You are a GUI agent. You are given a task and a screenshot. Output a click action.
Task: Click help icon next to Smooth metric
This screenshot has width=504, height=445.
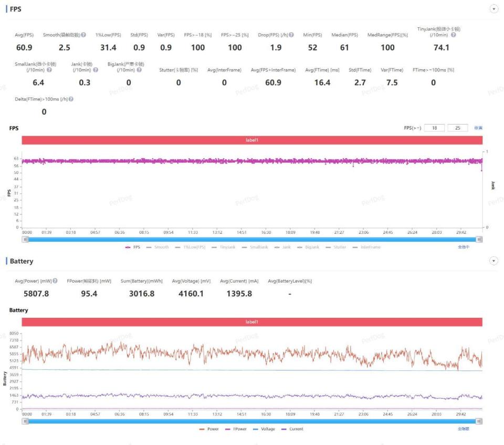(x=83, y=35)
